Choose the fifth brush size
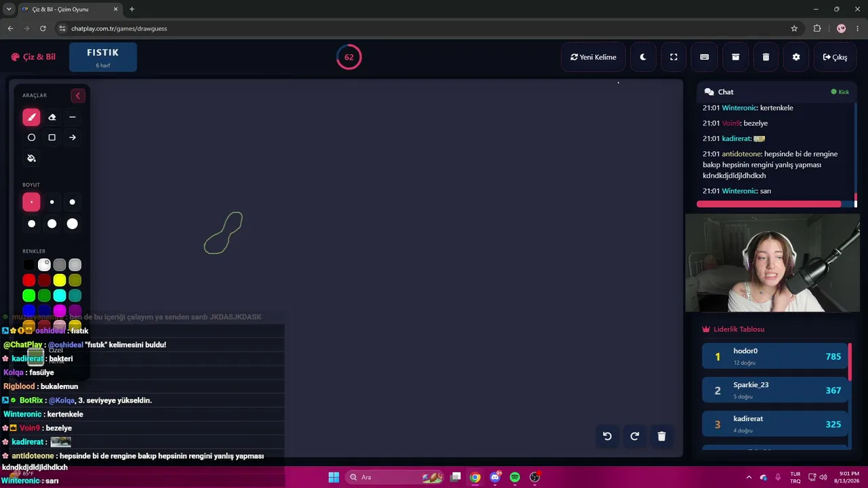 (x=52, y=224)
